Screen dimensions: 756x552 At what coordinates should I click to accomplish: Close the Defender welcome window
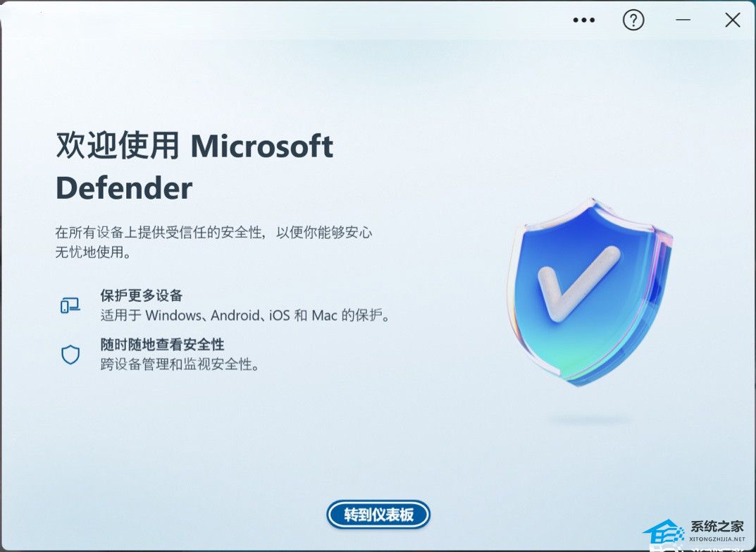pyautogui.click(x=732, y=20)
